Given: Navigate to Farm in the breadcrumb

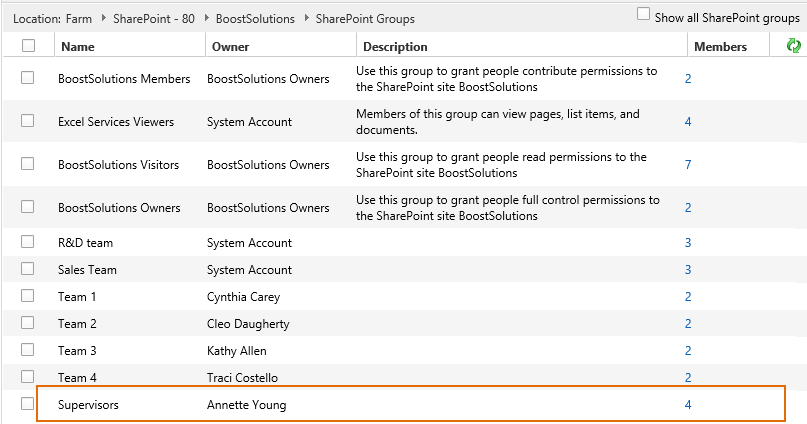Looking at the screenshot, I should click(x=81, y=19).
